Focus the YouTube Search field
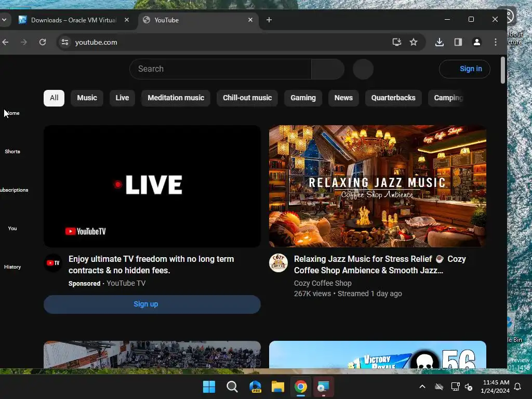This screenshot has height=399, width=532. click(220, 69)
